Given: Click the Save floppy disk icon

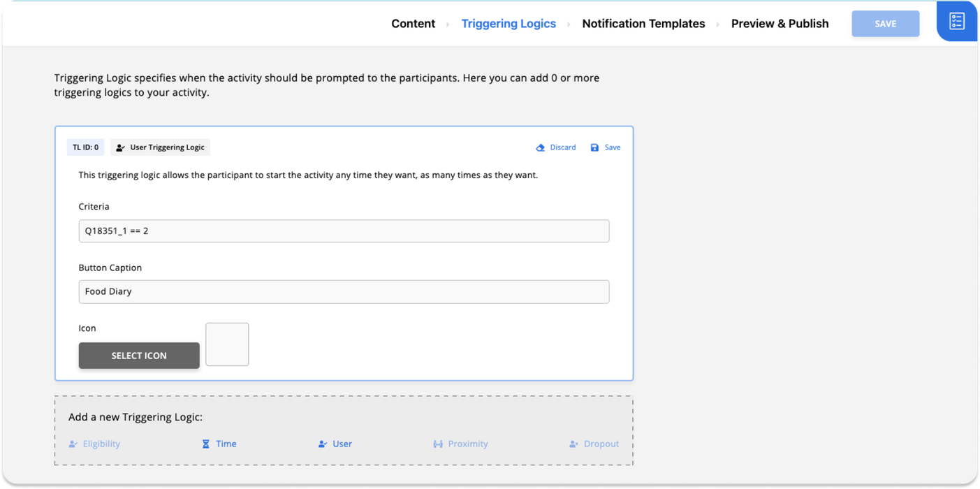Looking at the screenshot, I should point(594,147).
